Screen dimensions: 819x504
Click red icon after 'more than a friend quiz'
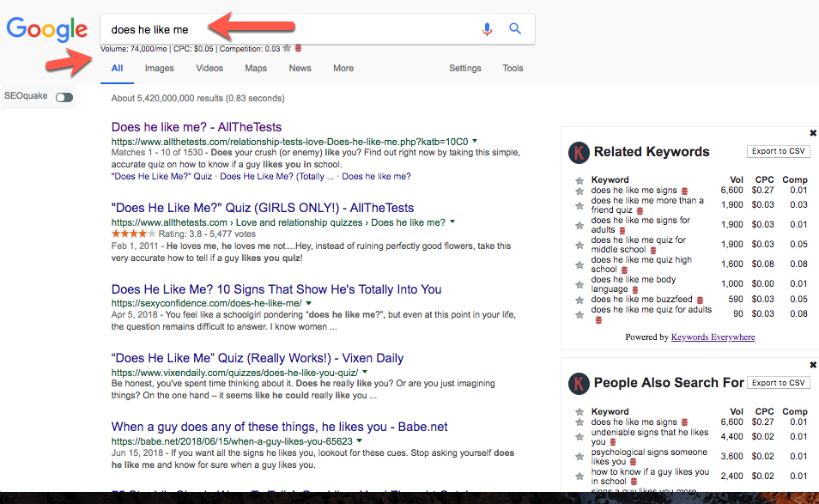[x=640, y=210]
